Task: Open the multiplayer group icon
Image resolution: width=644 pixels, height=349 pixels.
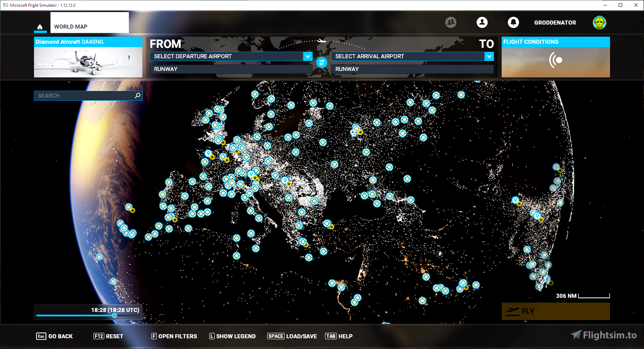Action: (x=451, y=22)
